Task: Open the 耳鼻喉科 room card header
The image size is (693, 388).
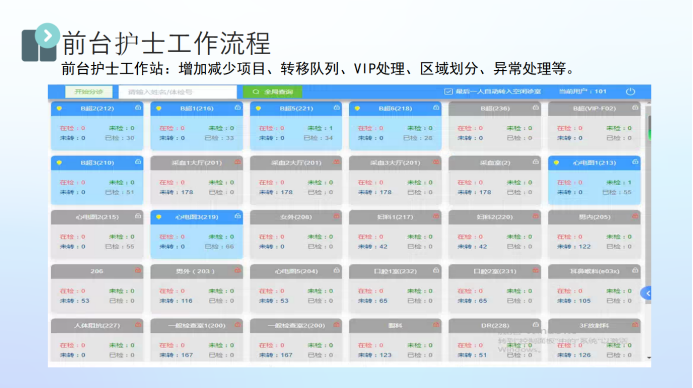Action: [594, 271]
